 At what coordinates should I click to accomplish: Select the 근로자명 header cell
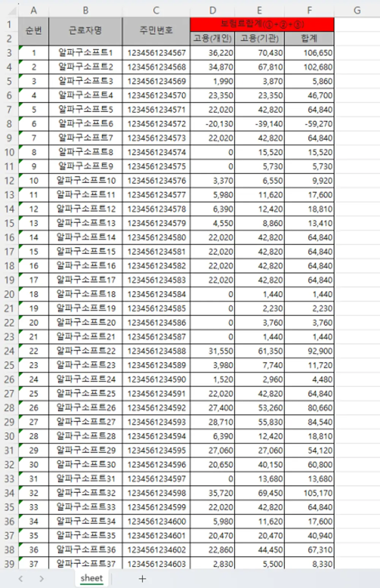tap(85, 31)
